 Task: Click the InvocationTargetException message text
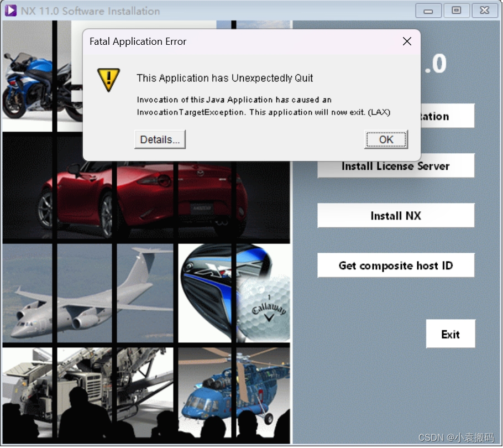(263, 106)
